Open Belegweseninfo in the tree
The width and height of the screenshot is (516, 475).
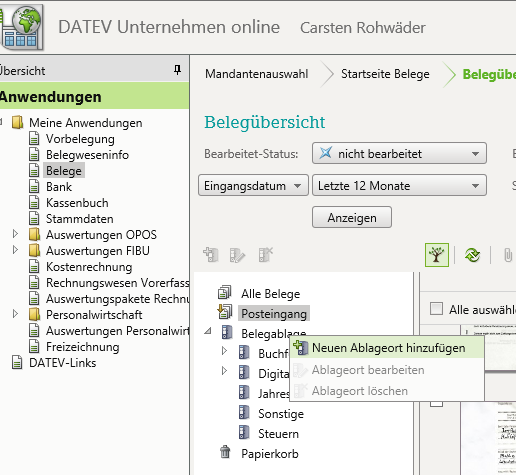point(87,155)
